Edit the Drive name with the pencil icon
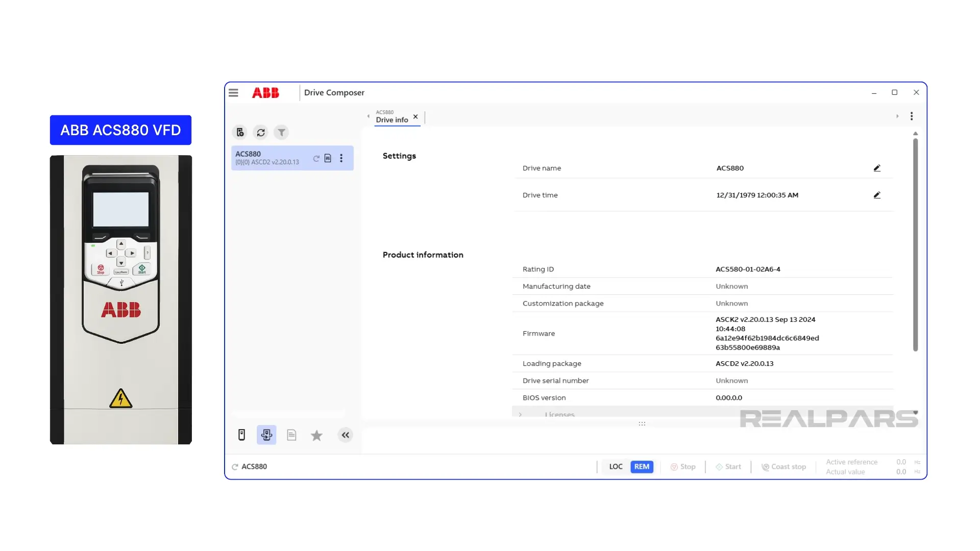 tap(877, 168)
